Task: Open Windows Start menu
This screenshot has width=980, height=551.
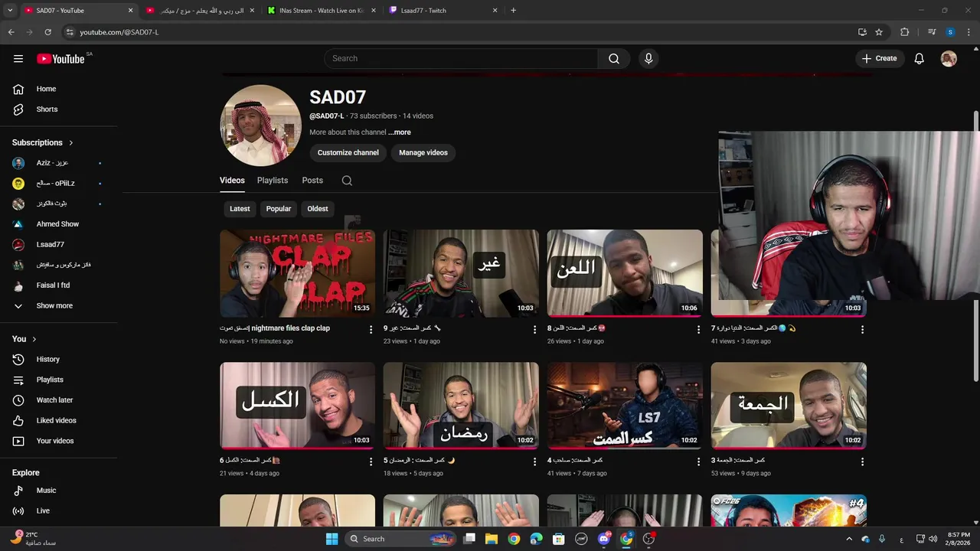Action: tap(332, 539)
